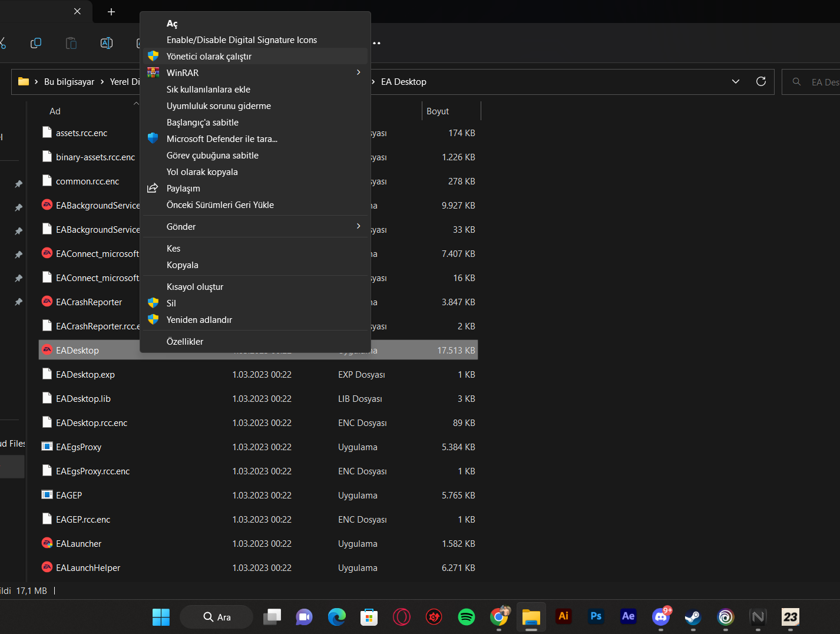Choose Aç in the context menu
This screenshot has height=634, width=840.
pyautogui.click(x=255, y=24)
